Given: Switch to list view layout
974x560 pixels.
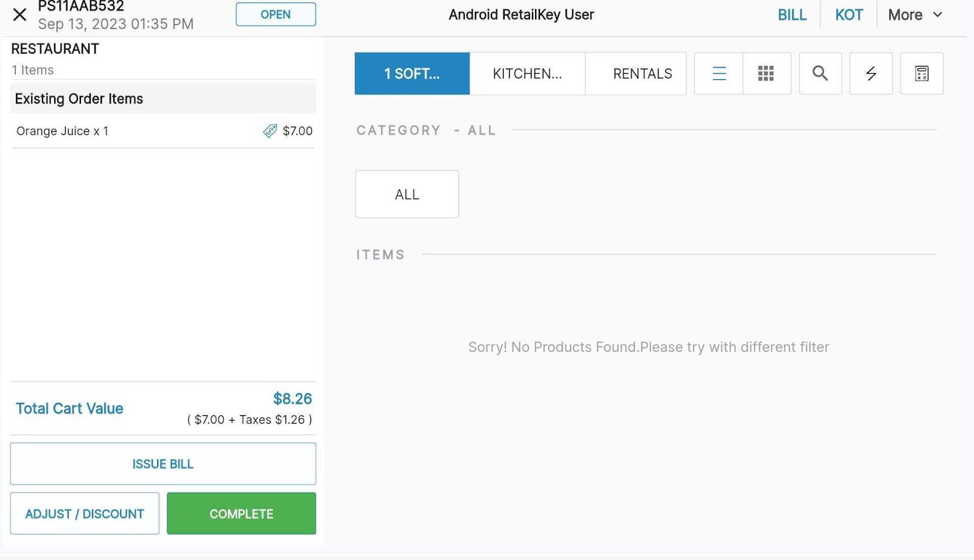Looking at the screenshot, I should pyautogui.click(x=719, y=74).
